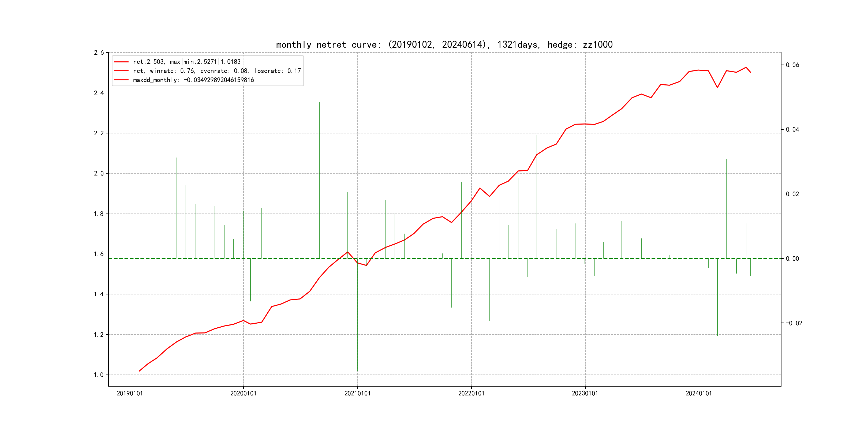Click the 20240101 x-axis tick label
Image resolution: width=868 pixels, height=434 pixels.
point(698,393)
